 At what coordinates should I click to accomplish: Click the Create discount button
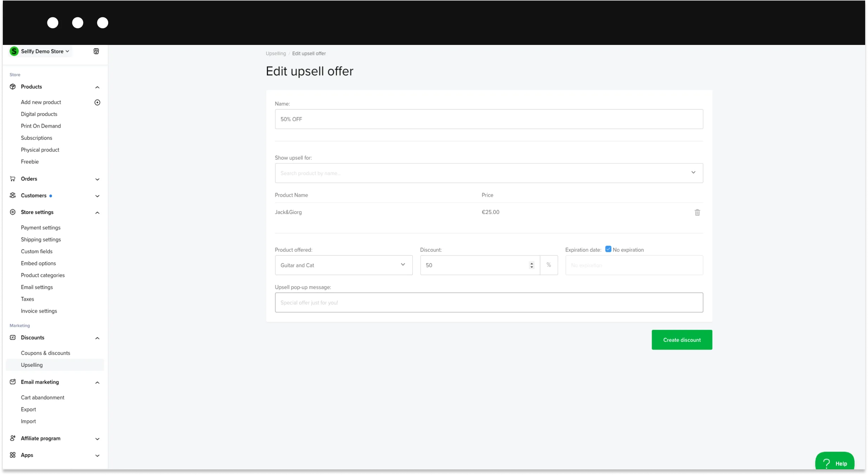(x=682, y=340)
